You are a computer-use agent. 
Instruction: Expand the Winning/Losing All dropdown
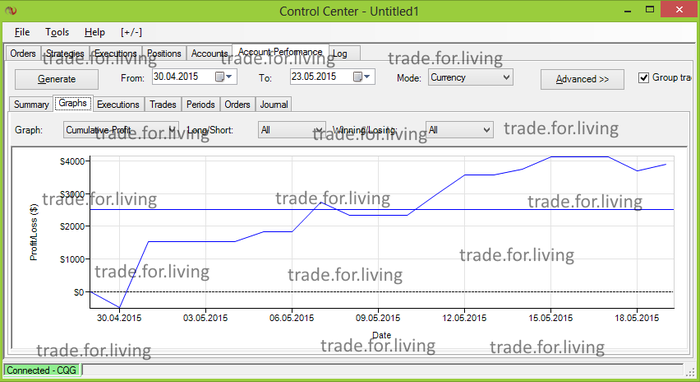459,130
